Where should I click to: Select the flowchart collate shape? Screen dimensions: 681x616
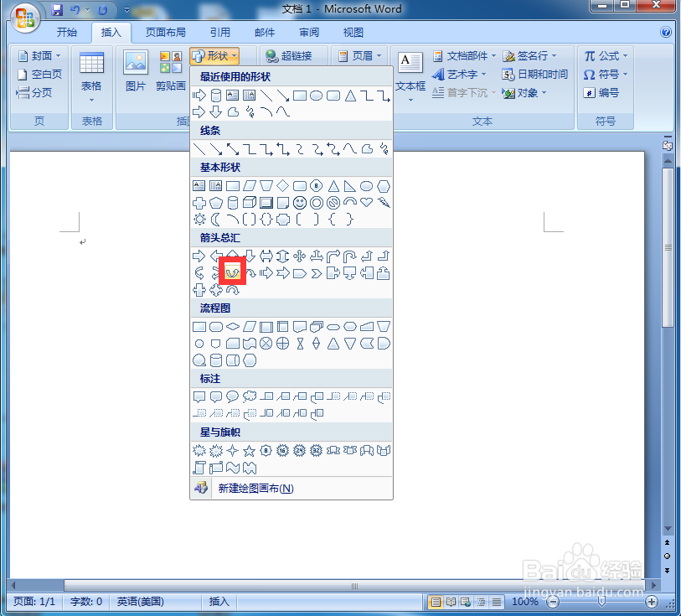(x=300, y=344)
